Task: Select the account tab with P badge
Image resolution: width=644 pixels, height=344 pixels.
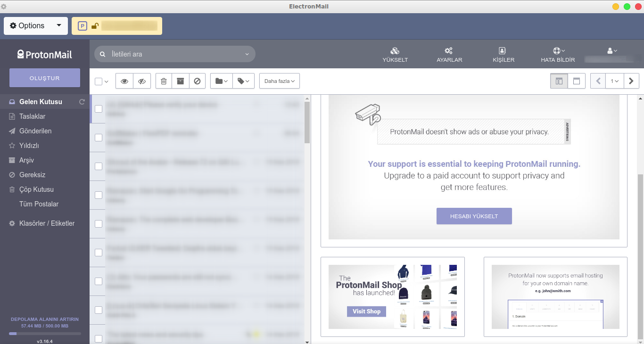Action: click(x=117, y=26)
